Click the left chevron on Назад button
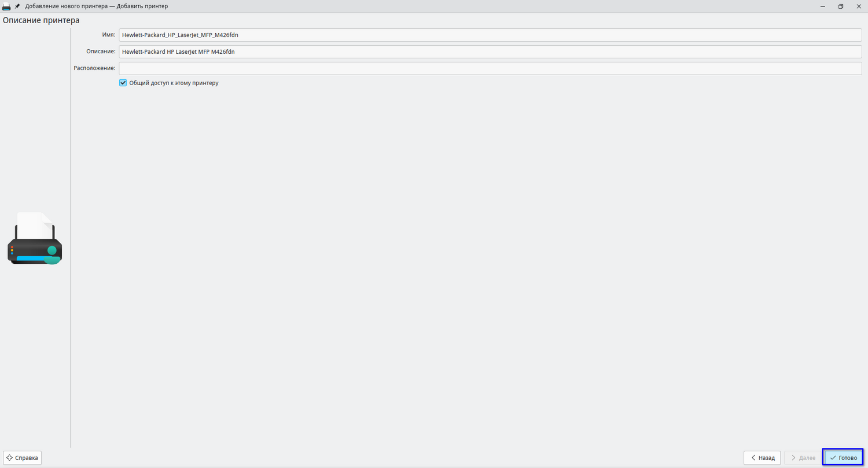The image size is (868, 468). 753,458
